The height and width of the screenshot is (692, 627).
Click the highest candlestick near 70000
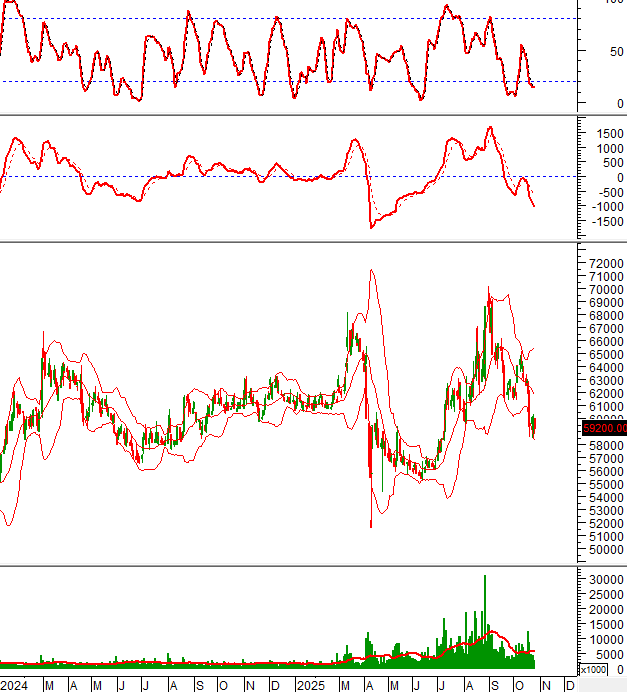click(x=489, y=293)
